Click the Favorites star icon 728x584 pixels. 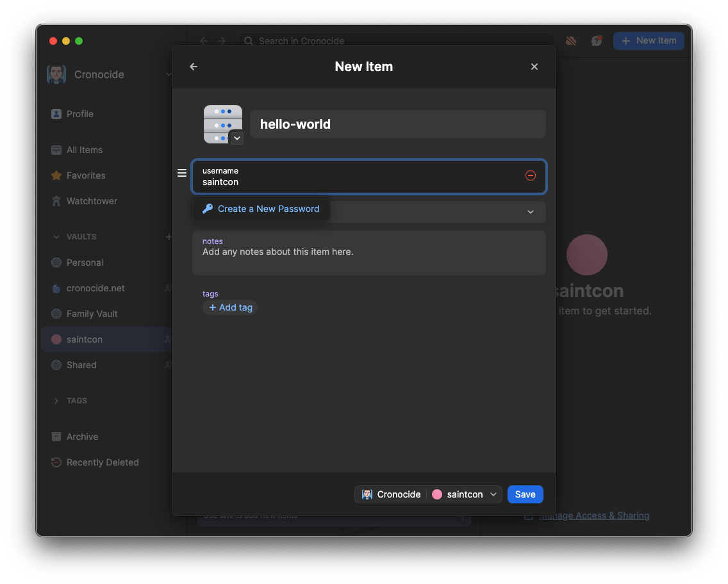point(56,175)
